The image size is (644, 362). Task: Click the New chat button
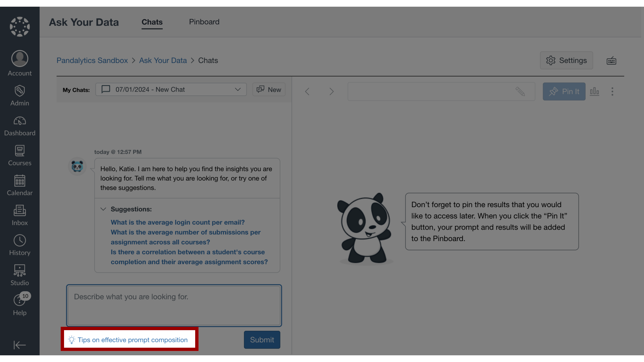tap(268, 89)
